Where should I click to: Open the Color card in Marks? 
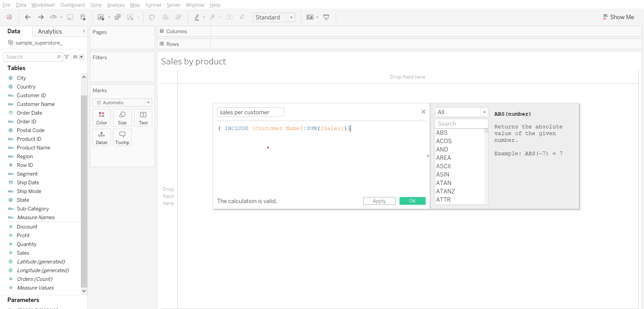click(x=101, y=118)
